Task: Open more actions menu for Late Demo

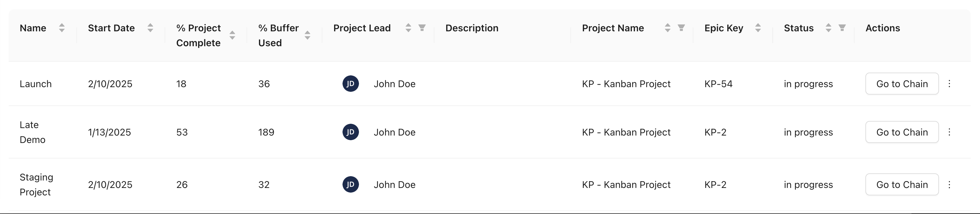Action: coord(949,132)
